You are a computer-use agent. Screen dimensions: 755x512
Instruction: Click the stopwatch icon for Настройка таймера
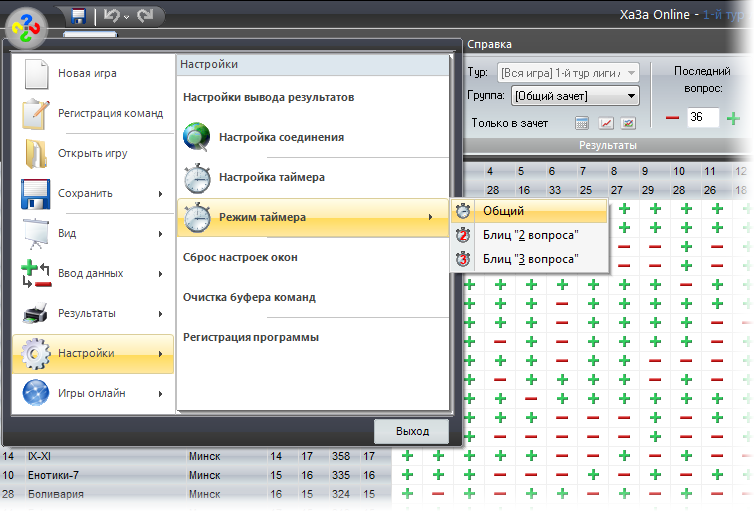pos(197,178)
